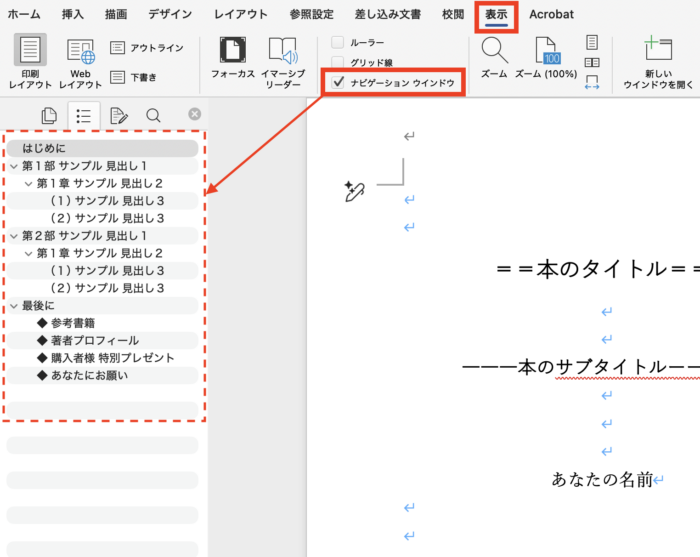Jump to the はじめに heading

click(102, 148)
